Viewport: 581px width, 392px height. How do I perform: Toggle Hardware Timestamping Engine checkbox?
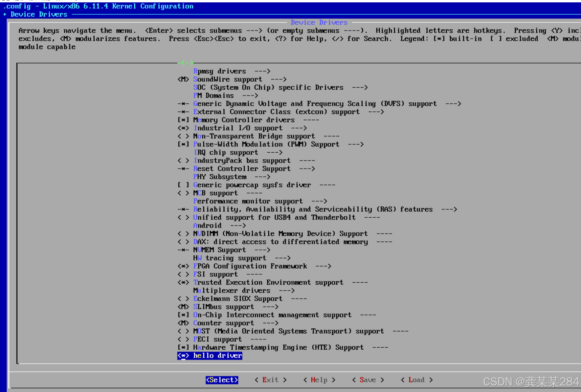(183, 347)
